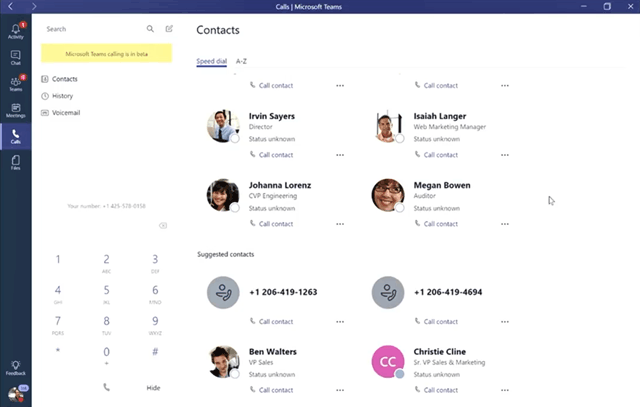The width and height of the screenshot is (640, 407).
Task: Dial digit 5 JKL on keypad
Action: (107, 294)
